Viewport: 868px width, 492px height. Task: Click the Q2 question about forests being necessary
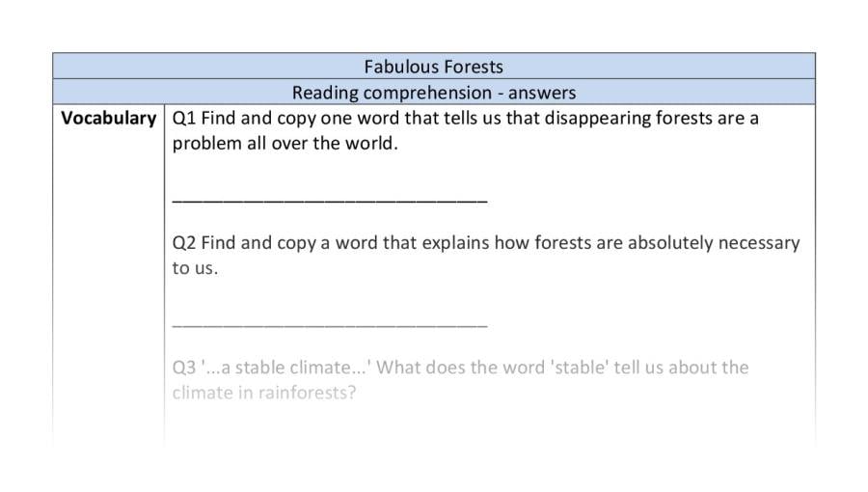[x=486, y=255]
